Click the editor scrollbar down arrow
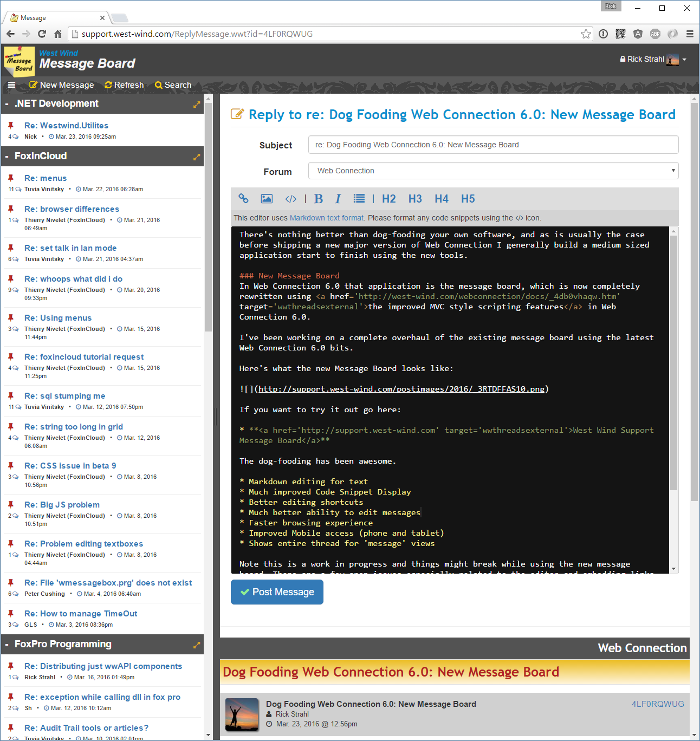 click(x=674, y=569)
